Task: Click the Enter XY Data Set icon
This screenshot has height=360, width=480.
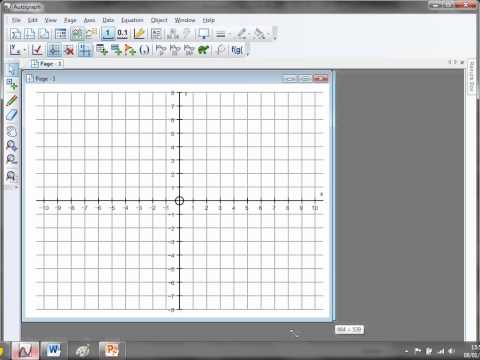Action: point(116,50)
